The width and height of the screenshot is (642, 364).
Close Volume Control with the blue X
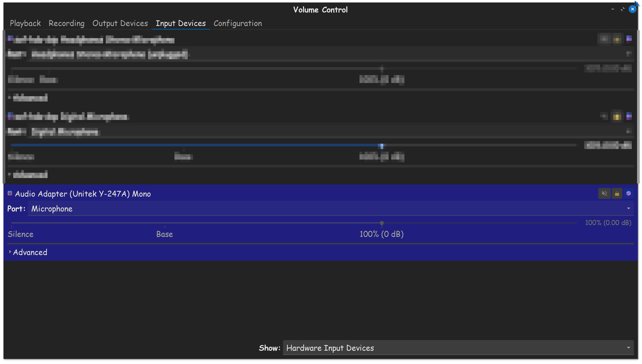click(x=632, y=9)
